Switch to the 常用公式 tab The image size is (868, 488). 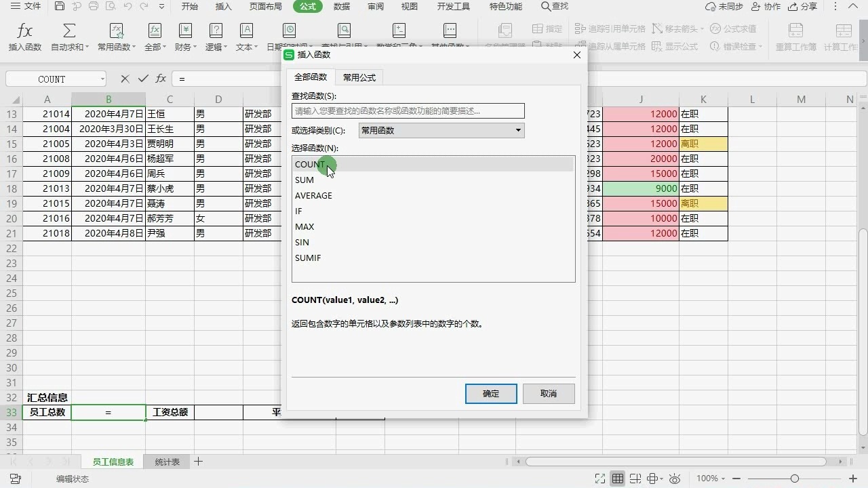click(x=359, y=77)
